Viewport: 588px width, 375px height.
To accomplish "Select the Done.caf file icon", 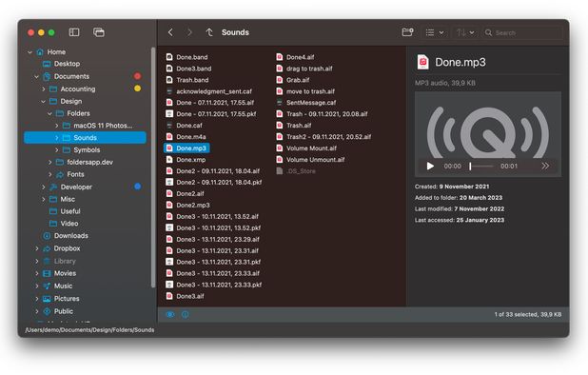I will 169,126.
